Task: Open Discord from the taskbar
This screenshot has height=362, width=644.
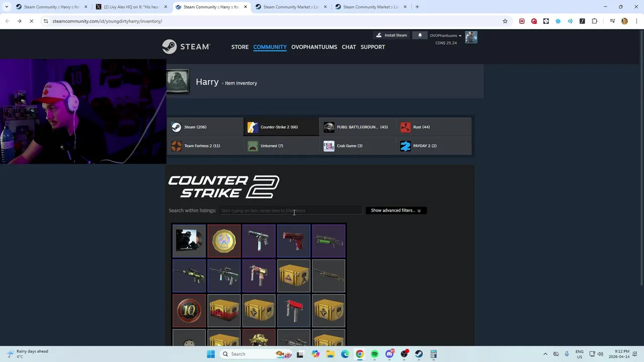Action: [389, 354]
